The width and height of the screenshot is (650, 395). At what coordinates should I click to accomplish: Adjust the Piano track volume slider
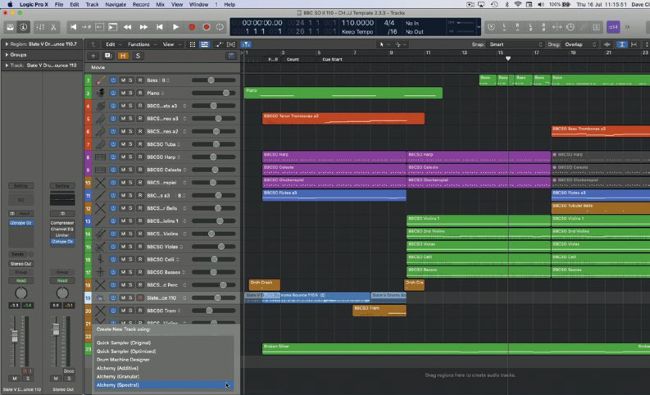pyautogui.click(x=213, y=93)
